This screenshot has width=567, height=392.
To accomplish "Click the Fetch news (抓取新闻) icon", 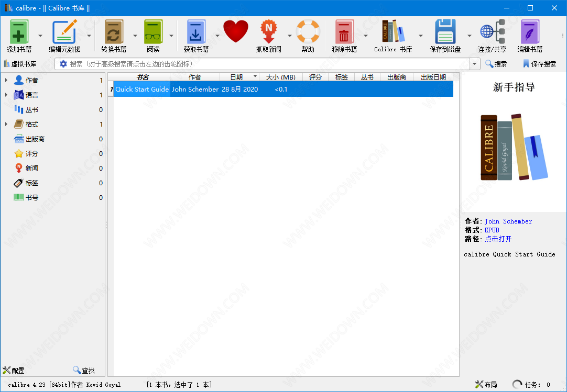I will (x=268, y=32).
